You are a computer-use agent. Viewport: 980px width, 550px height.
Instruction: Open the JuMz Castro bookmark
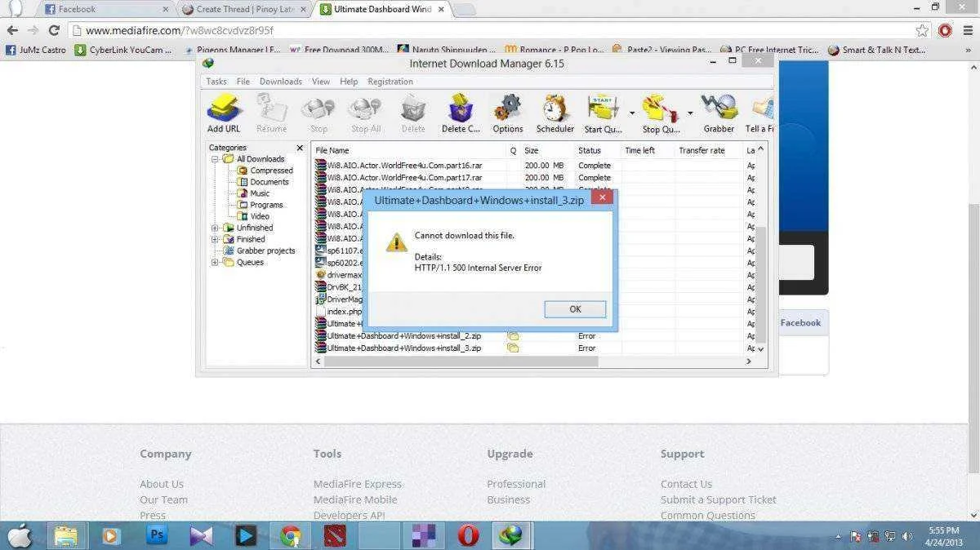click(x=36, y=50)
